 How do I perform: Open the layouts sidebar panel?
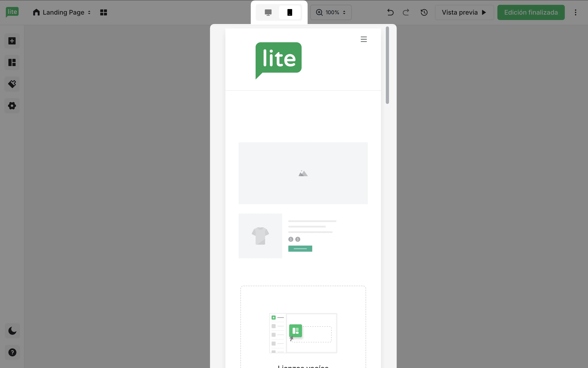click(x=12, y=62)
